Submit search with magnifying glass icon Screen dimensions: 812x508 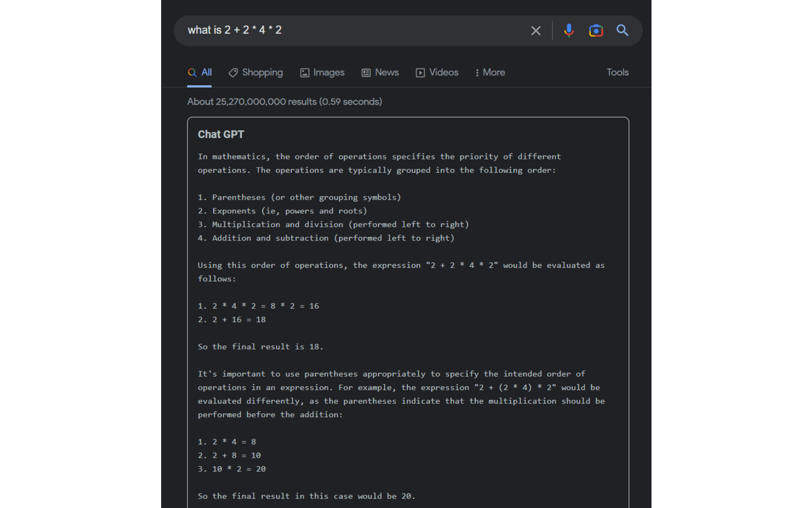(x=622, y=30)
